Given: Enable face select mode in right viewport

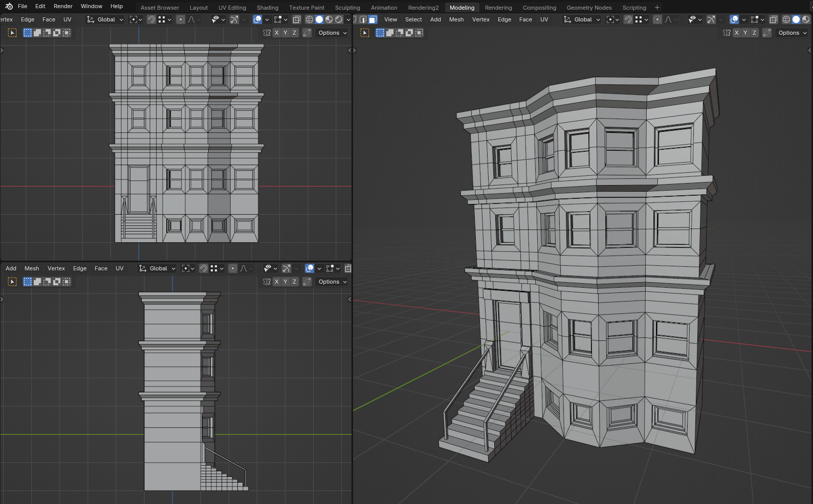Looking at the screenshot, I should 373,19.
